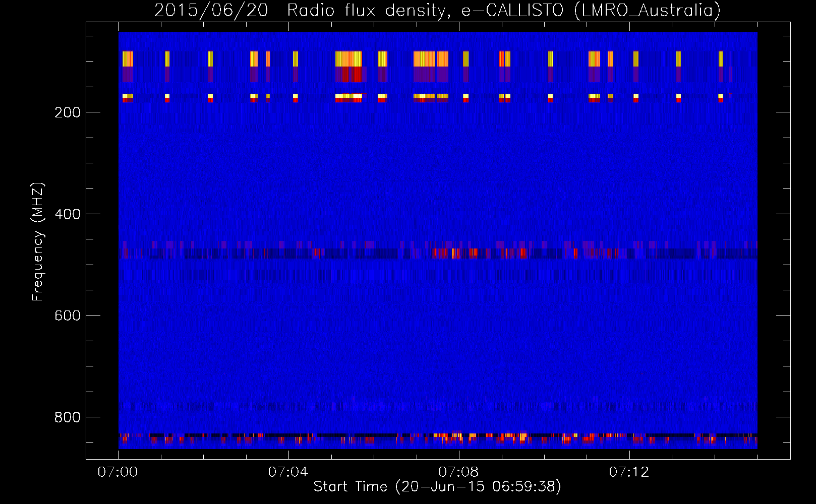Click the '07:04' time tick label

[288, 472]
